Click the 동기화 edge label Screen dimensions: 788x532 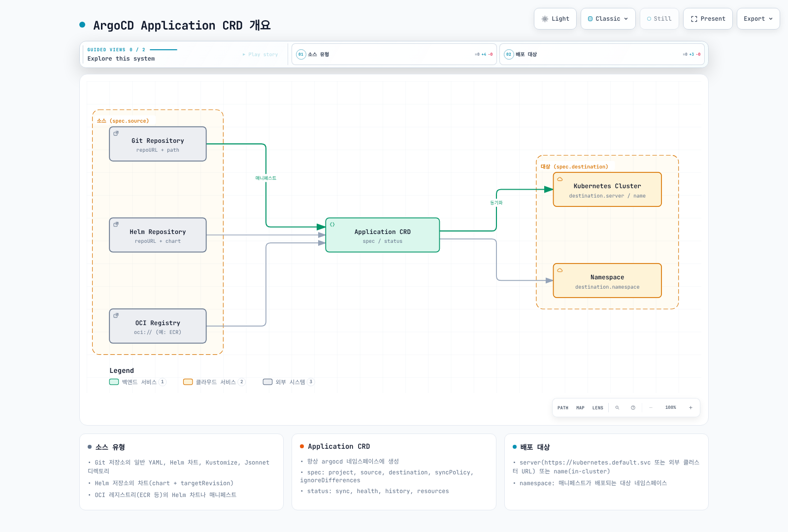(x=496, y=203)
